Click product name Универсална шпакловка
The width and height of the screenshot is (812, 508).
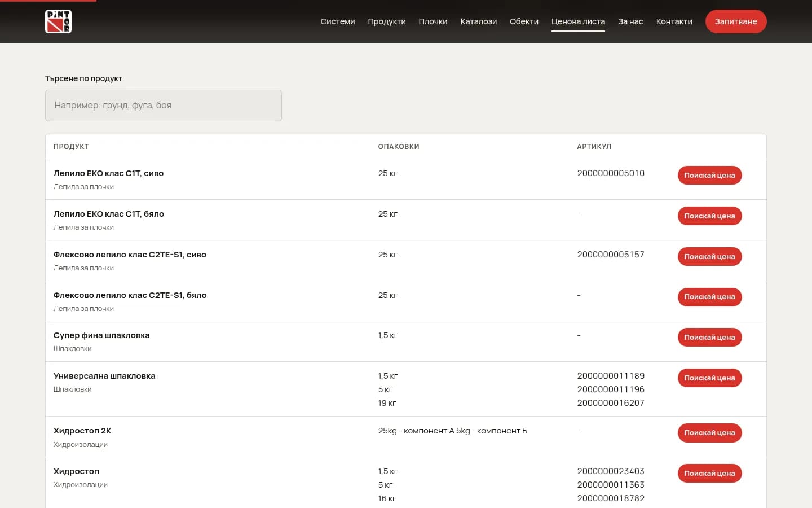coord(104,376)
